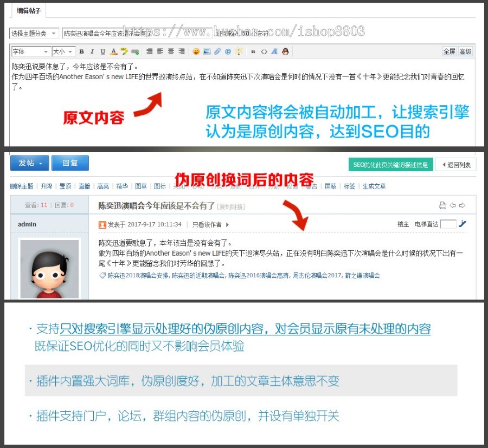Toggle italic formatting in the editor
Viewport: 488px width, 448px height.
[x=92, y=51]
